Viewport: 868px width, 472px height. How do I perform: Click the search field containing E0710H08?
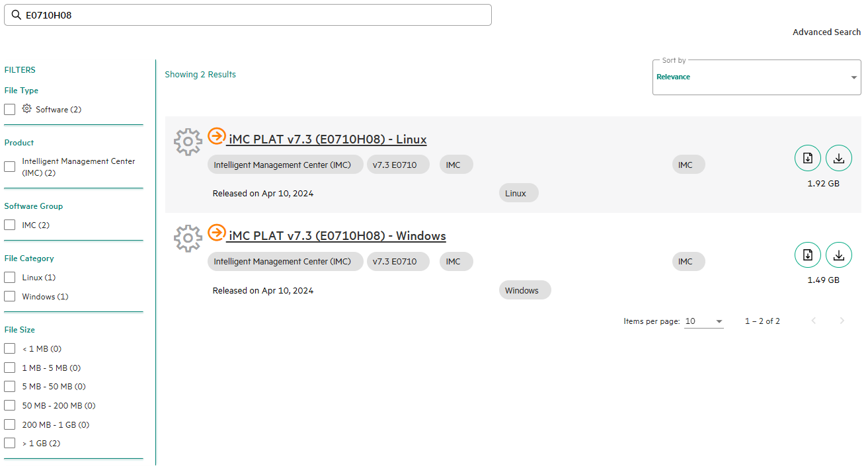[x=248, y=15]
